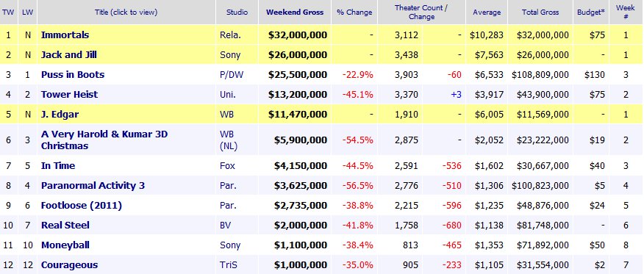Open the Moneyball title link
The height and width of the screenshot is (274, 644).
[x=65, y=245]
